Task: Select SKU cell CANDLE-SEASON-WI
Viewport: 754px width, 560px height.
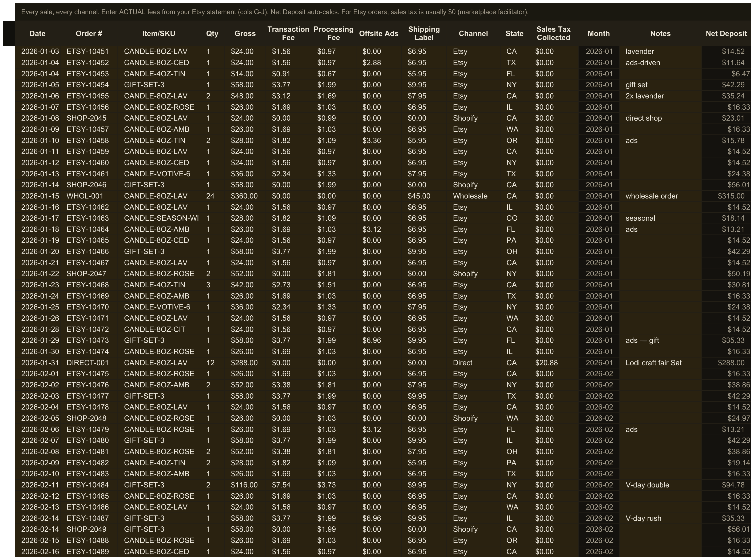Action: [159, 218]
